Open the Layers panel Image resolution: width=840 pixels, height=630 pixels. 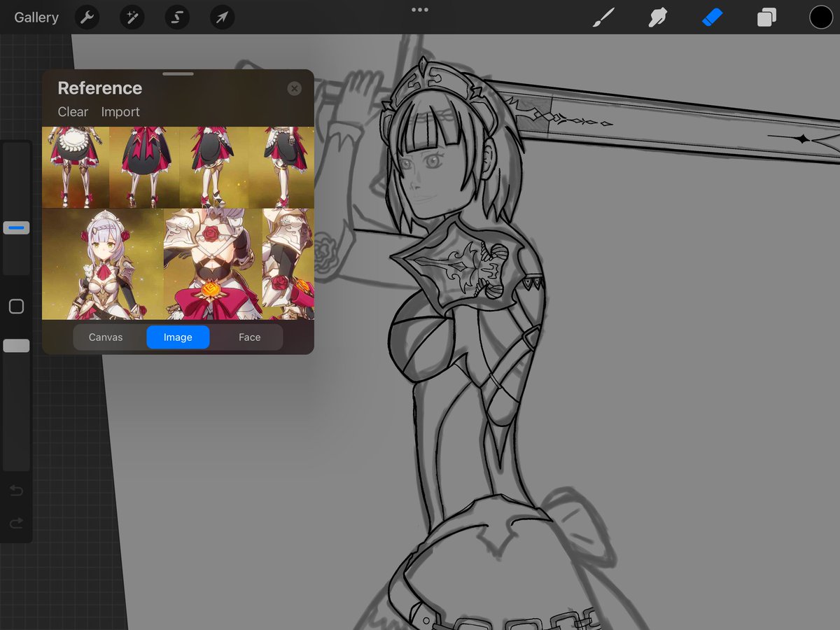(x=766, y=17)
